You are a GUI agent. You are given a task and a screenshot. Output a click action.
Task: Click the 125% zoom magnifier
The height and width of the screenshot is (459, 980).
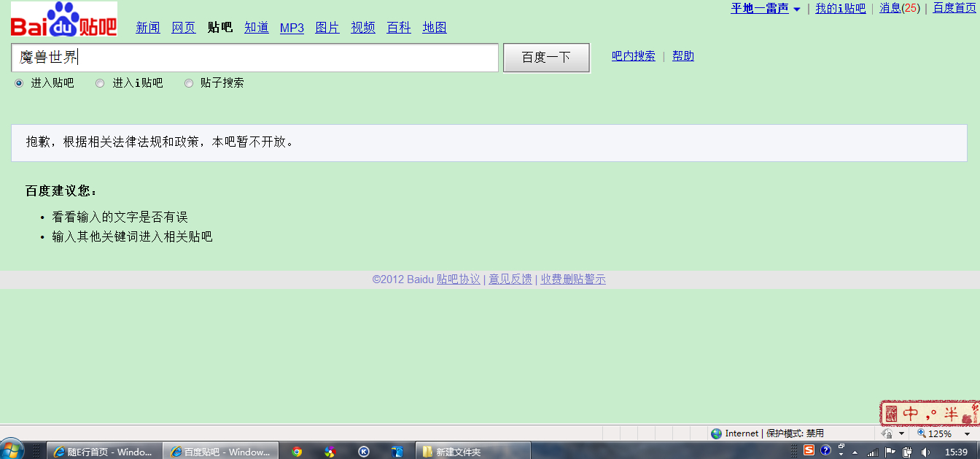[x=922, y=433]
